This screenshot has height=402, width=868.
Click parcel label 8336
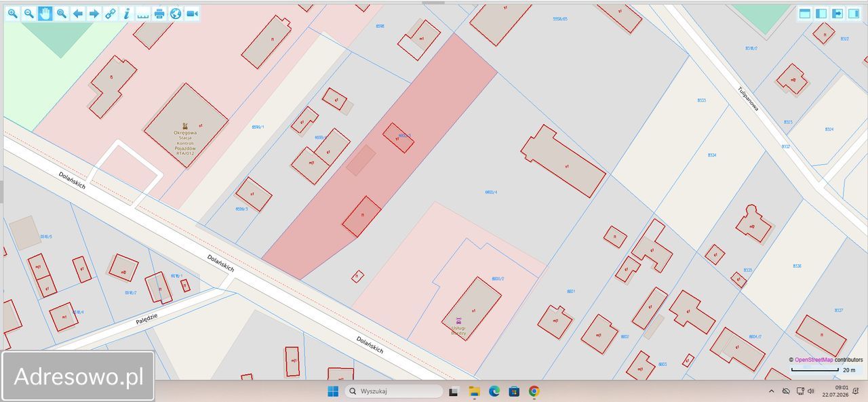[x=797, y=266]
